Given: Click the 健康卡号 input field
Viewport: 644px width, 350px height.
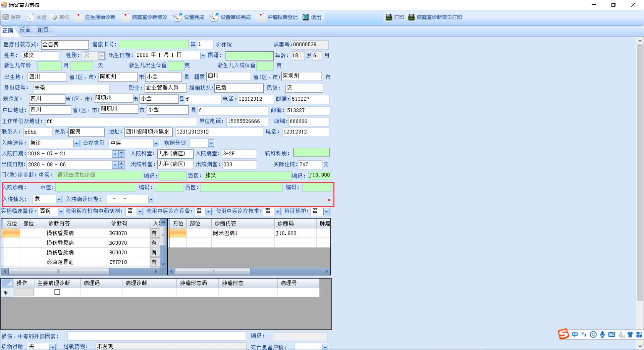Looking at the screenshot, I should [154, 45].
